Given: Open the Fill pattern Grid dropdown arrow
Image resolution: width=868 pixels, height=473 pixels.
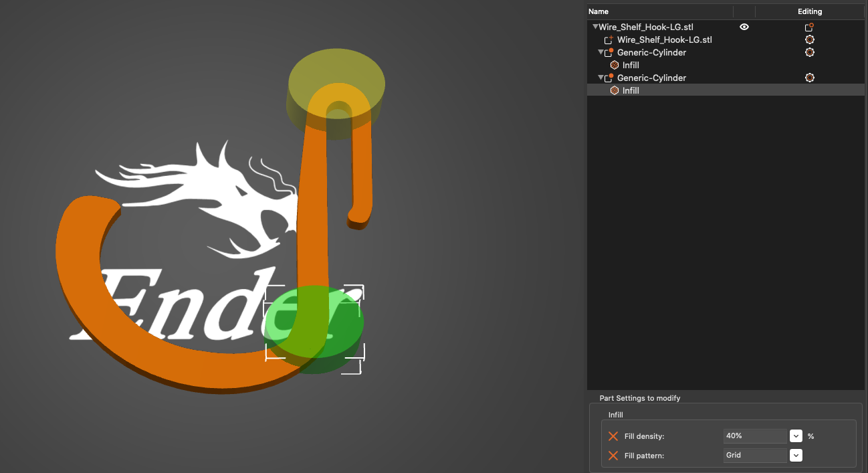Looking at the screenshot, I should (x=796, y=455).
